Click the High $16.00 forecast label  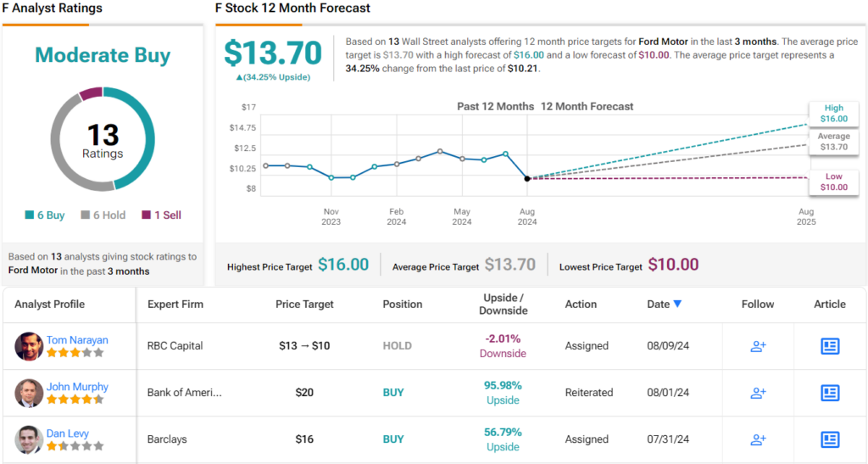pos(833,114)
